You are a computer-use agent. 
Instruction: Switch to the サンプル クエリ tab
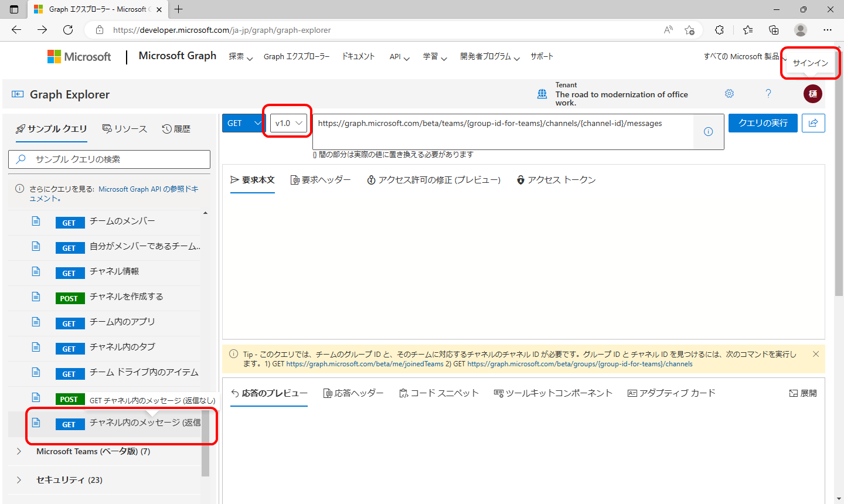tap(51, 129)
